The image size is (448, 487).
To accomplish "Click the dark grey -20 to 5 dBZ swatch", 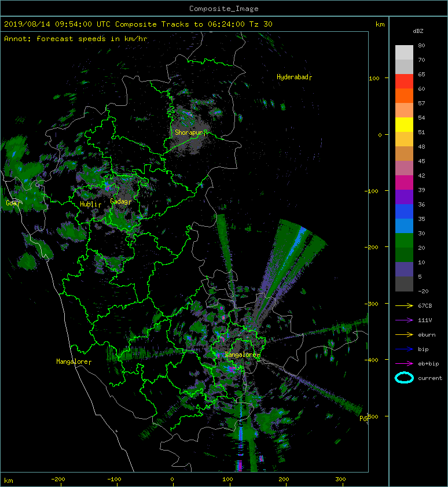I will (x=404, y=283).
